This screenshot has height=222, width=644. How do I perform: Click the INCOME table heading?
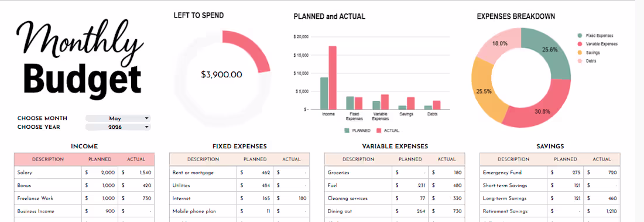84,146
